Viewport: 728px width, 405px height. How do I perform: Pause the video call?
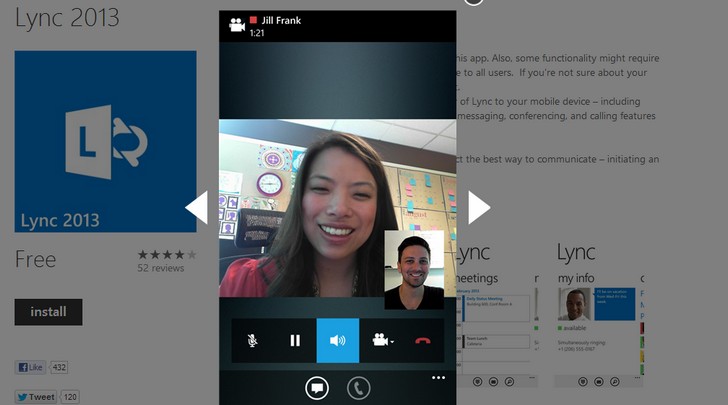(295, 340)
